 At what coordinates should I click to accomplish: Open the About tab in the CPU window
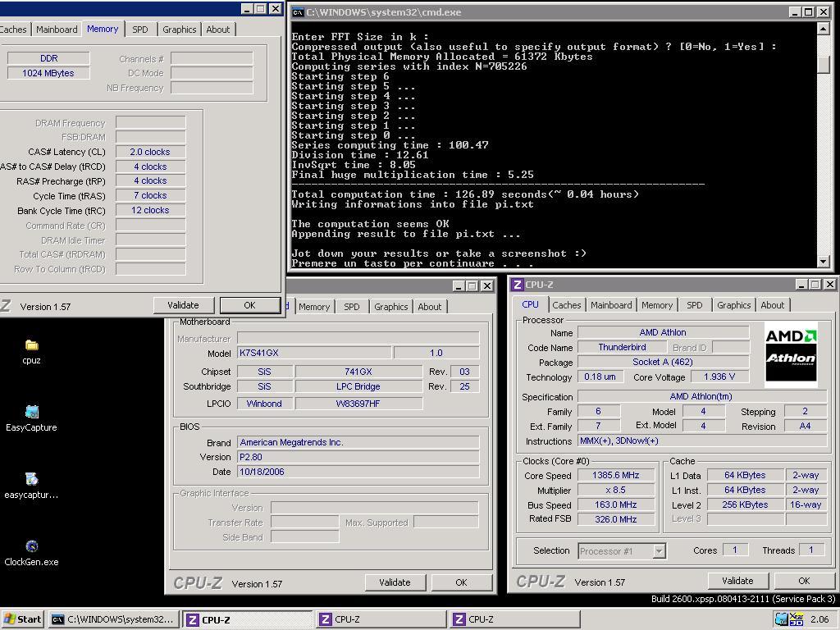[772, 305]
